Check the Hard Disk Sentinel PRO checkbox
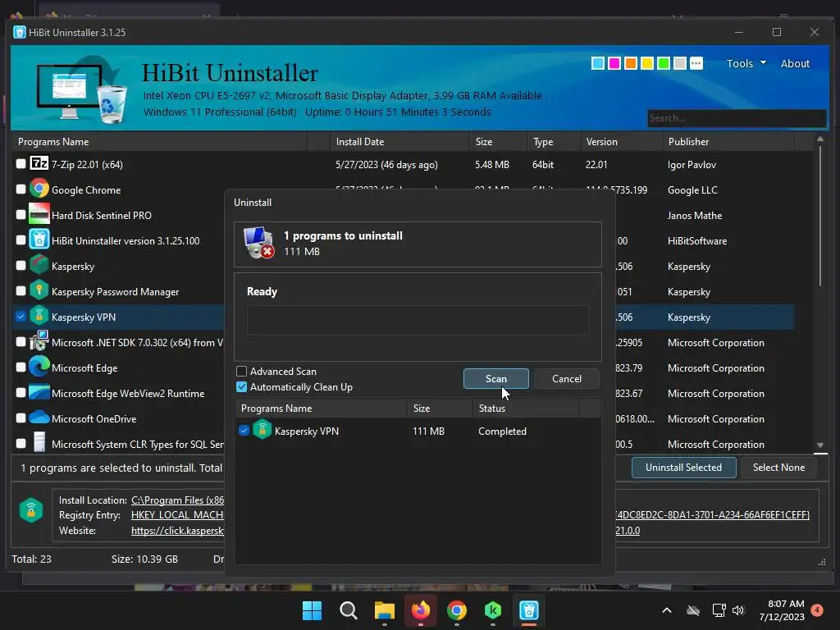Screen dimensions: 840x630 pyautogui.click(x=21, y=214)
